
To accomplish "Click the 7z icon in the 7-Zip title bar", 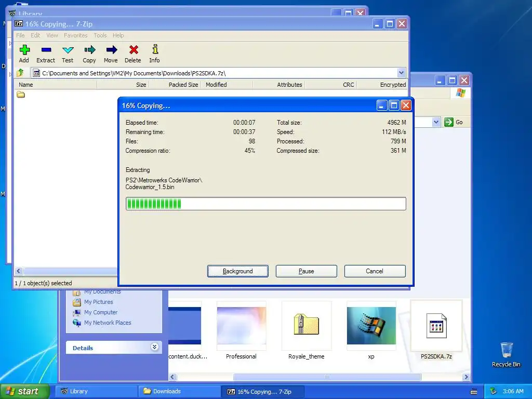I will tap(19, 23).
